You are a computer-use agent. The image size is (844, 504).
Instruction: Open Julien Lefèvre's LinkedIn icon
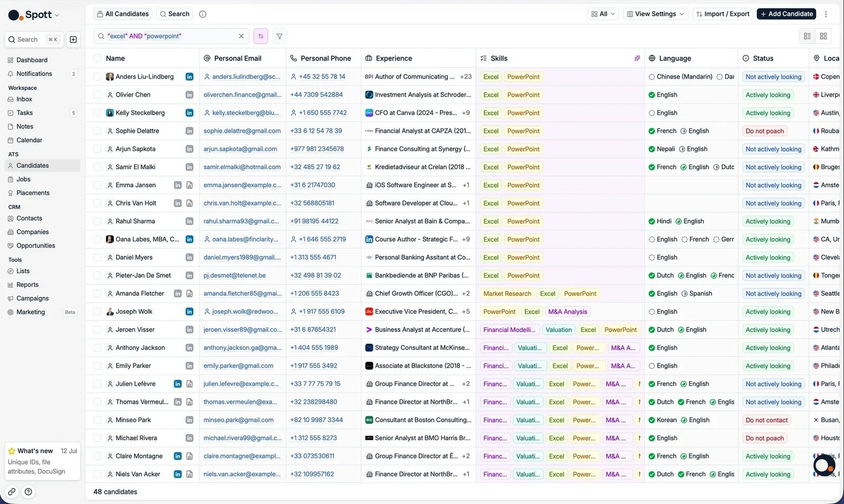coord(178,384)
